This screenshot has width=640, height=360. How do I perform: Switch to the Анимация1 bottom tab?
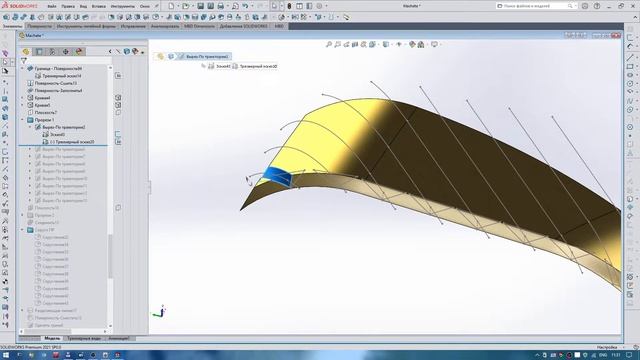119,338
